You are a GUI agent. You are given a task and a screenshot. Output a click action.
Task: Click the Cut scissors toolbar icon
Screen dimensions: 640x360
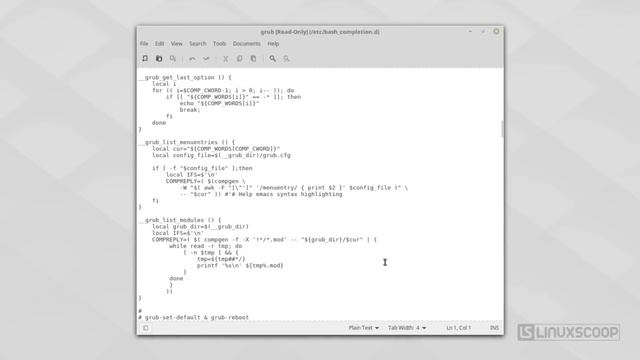(x=225, y=59)
